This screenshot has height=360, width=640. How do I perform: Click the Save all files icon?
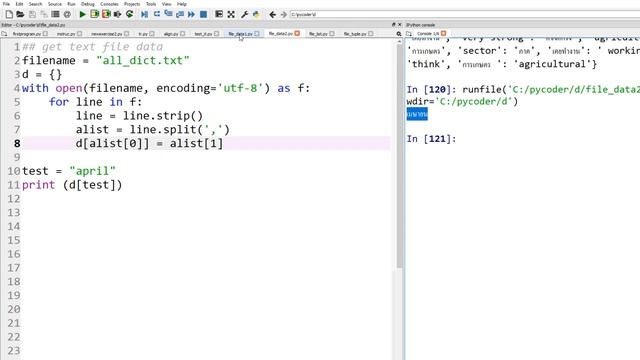pos(44,14)
